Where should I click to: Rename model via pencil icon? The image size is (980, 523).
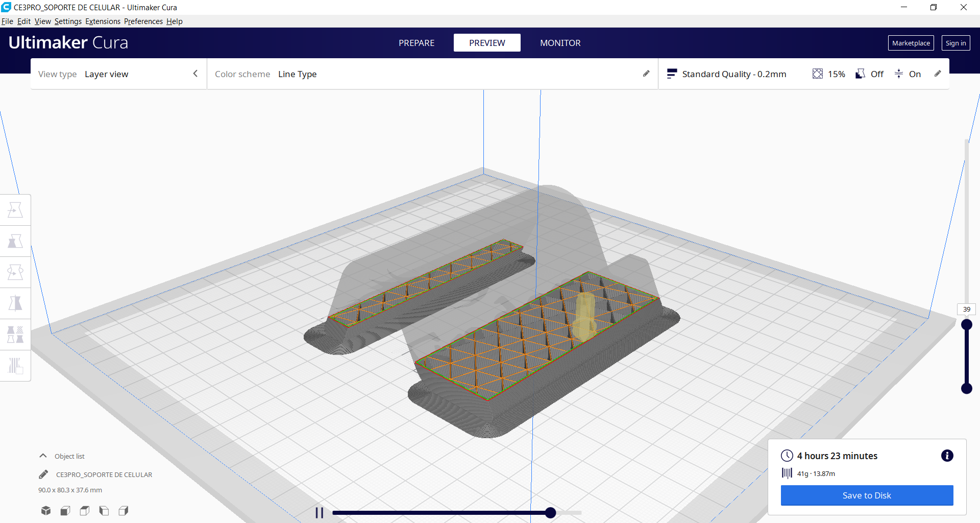pos(44,474)
